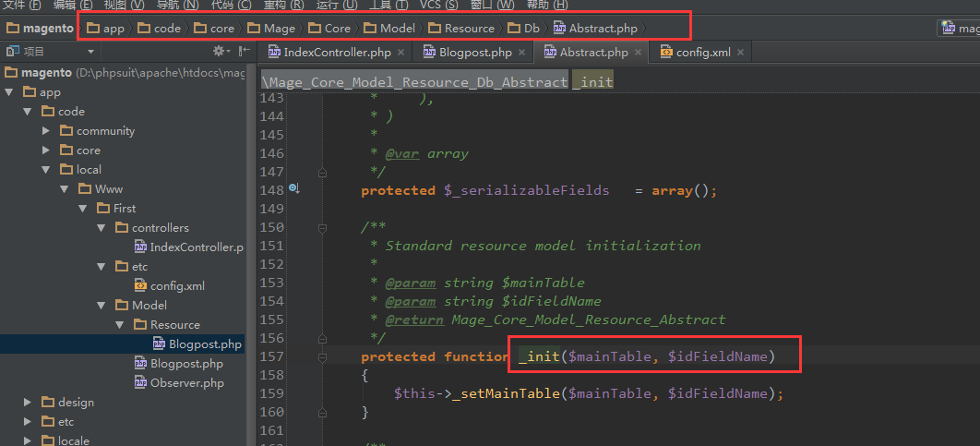Open the 文件 (F) menu
980x446 pixels.
click(x=22, y=5)
